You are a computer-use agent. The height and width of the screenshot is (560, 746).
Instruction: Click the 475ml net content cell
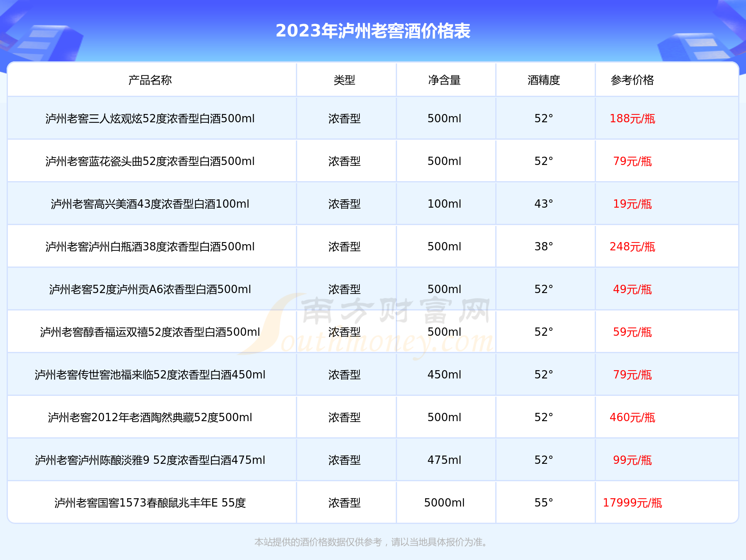click(444, 460)
